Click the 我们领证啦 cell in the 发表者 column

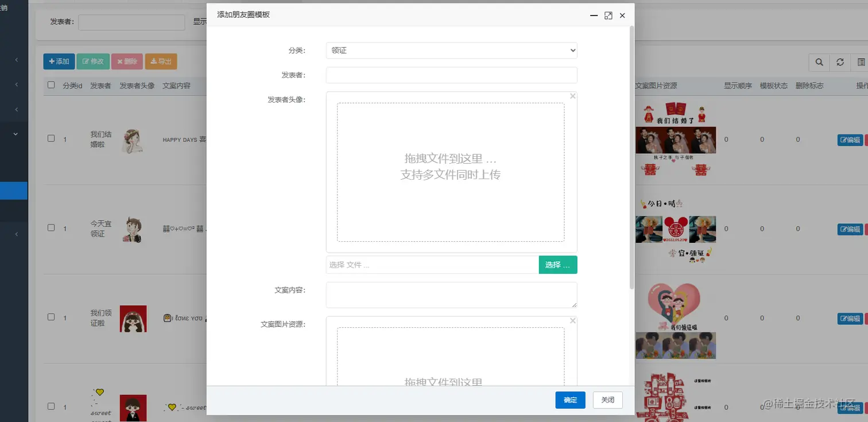[x=101, y=318]
